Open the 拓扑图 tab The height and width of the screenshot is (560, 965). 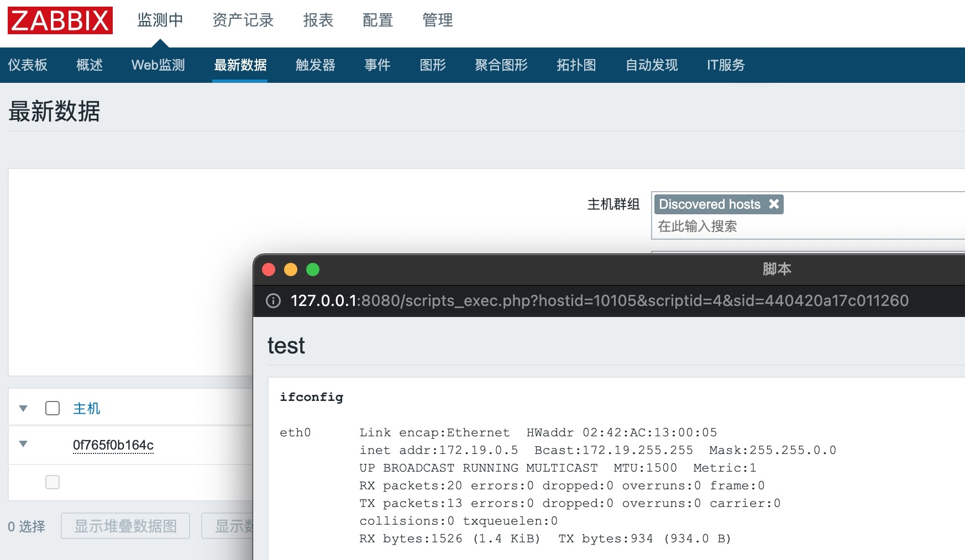pyautogui.click(x=576, y=65)
